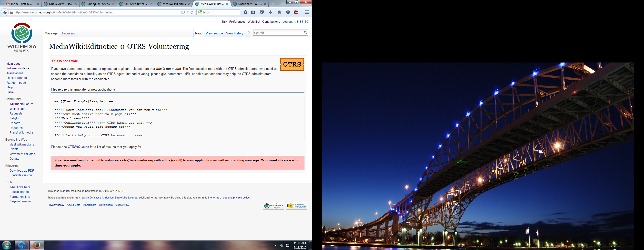Image resolution: width=644 pixels, height=250 pixels.
Task: Open the Hello chat smiley icon
Action: click(x=288, y=12)
